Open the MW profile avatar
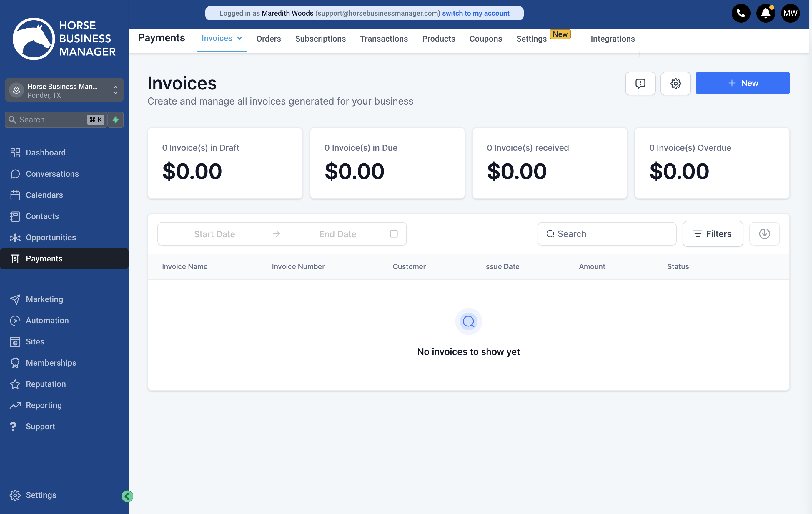The height and width of the screenshot is (514, 812). click(790, 13)
